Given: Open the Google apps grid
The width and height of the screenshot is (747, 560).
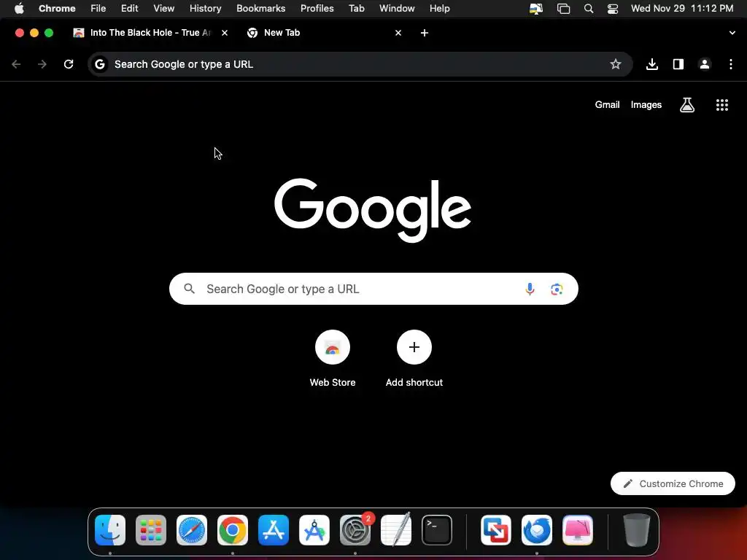Looking at the screenshot, I should 722,105.
